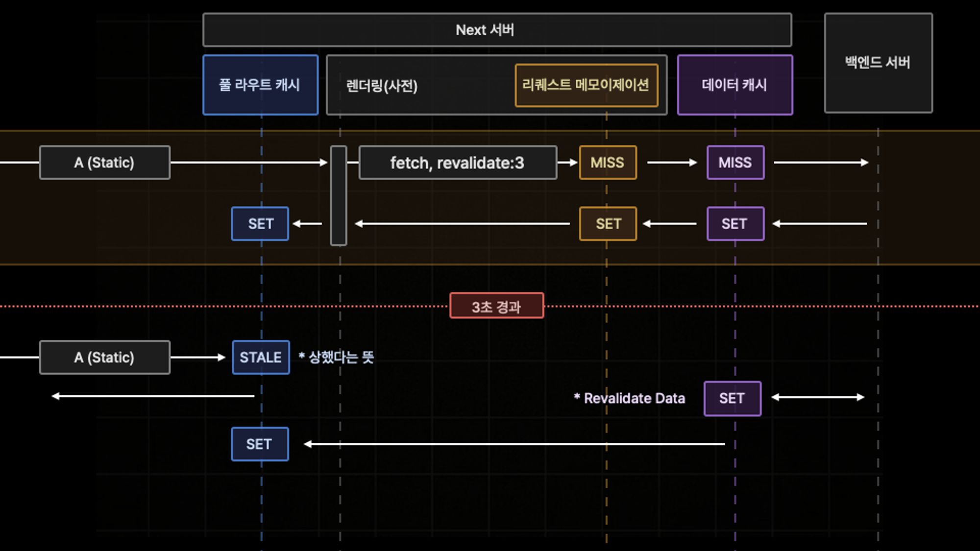
Task: Click the bottom blue SET box
Action: [260, 444]
